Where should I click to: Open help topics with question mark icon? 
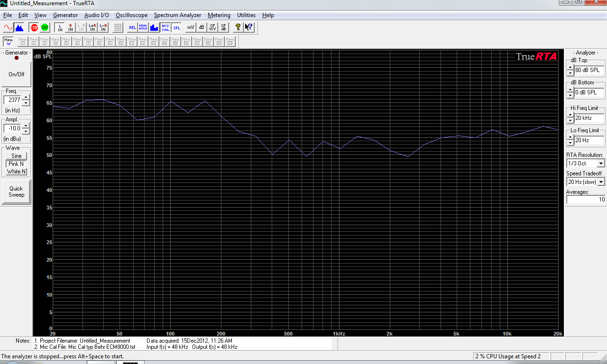pyautogui.click(x=238, y=27)
